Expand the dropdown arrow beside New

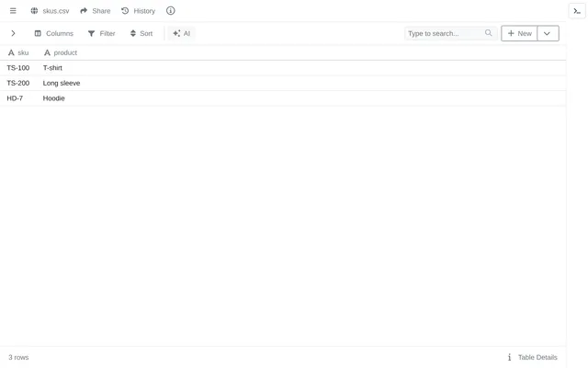coord(548,33)
